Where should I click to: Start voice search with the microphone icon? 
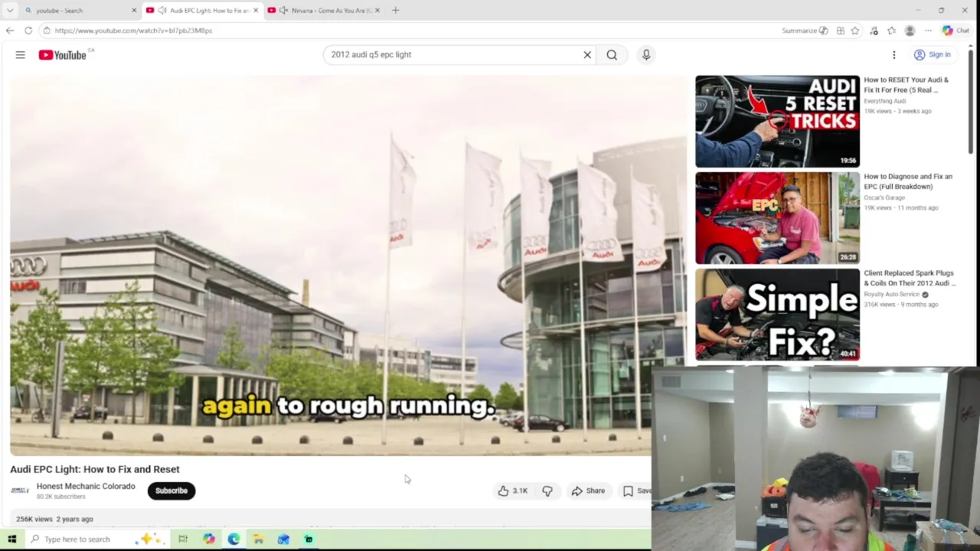646,54
